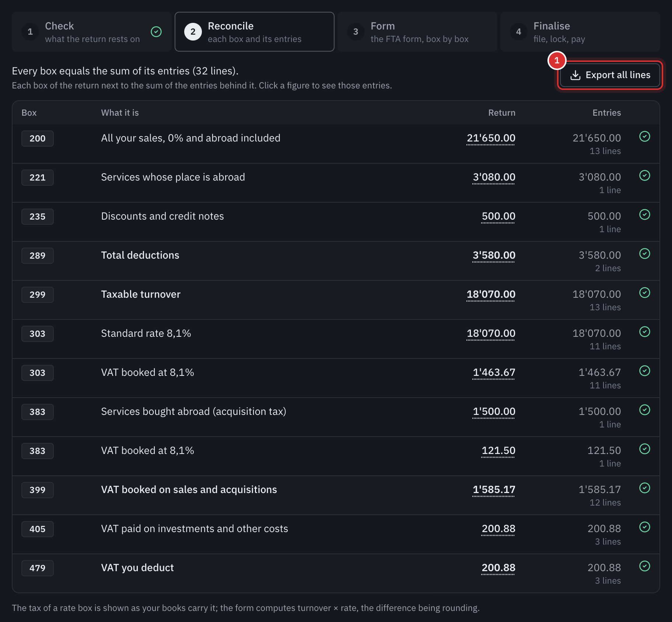Click the match checkmark for Discounts and credit notes
Viewport: 672px width, 622px height.
[x=645, y=214]
